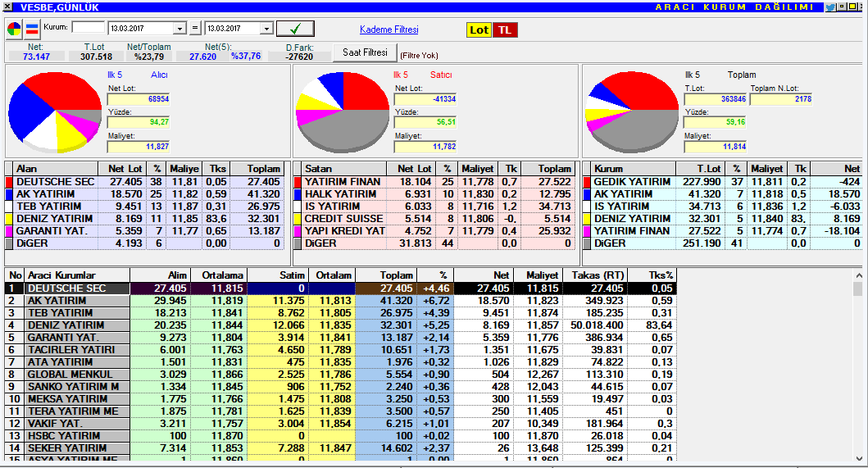Click YAPI KREDI YAT seller row
This screenshot has height=468, width=868.
tap(436, 231)
